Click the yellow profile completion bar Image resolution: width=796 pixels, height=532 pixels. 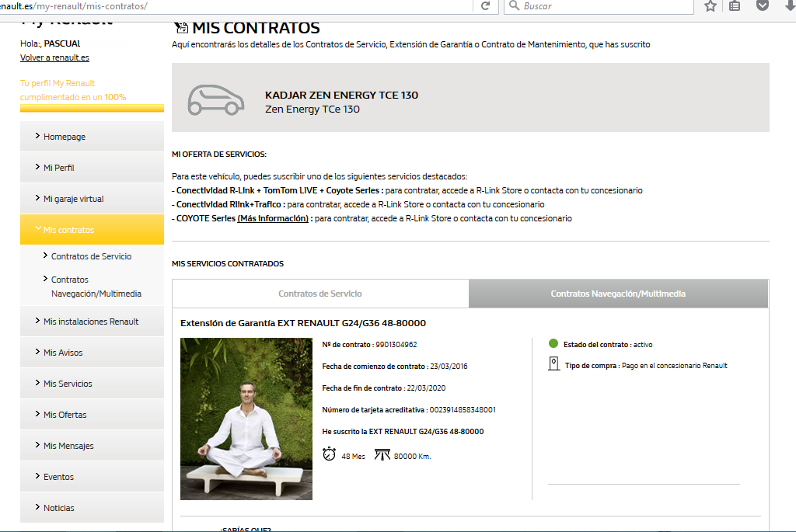(92, 108)
